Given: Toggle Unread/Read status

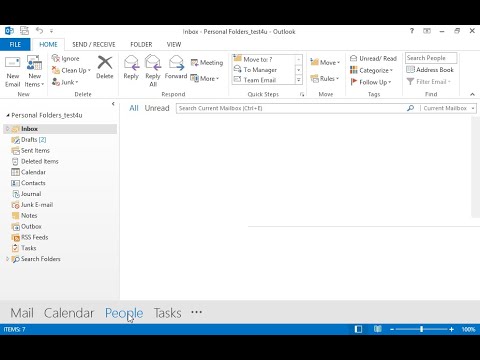Looking at the screenshot, I should 373,59.
